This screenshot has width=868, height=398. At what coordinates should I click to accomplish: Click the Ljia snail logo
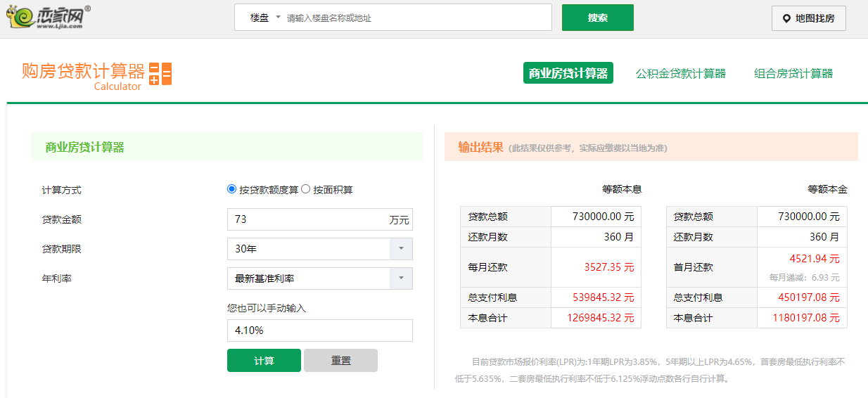(x=50, y=16)
